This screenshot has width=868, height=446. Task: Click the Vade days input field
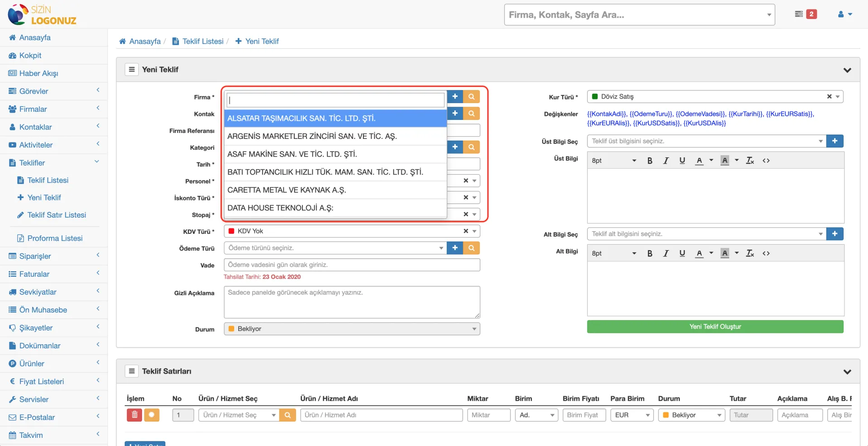[352, 265]
